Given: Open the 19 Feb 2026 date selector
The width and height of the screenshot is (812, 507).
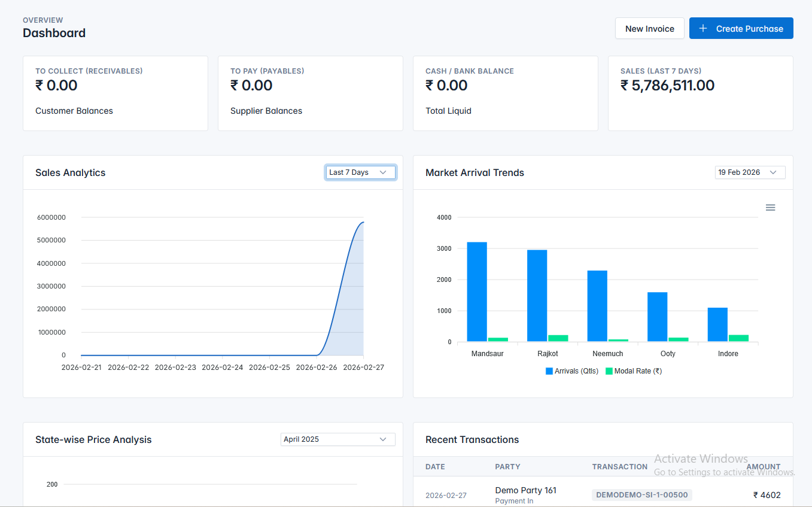Looking at the screenshot, I should point(750,172).
